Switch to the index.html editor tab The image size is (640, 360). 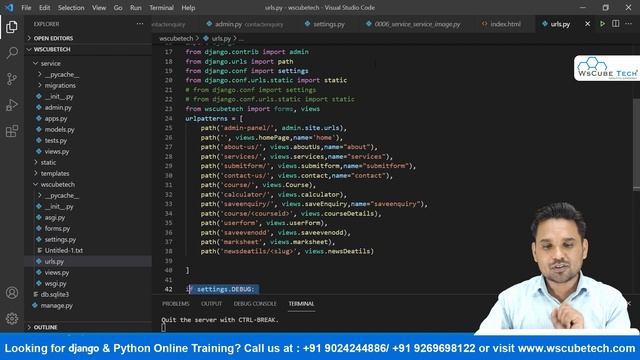click(x=501, y=24)
